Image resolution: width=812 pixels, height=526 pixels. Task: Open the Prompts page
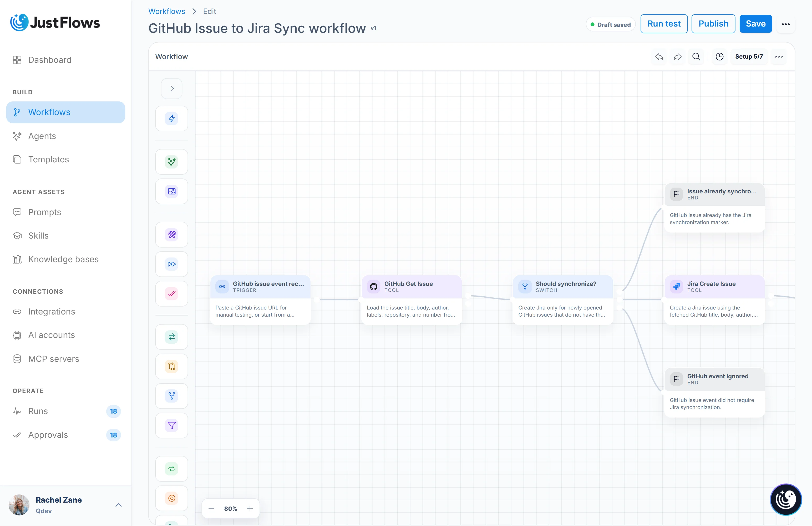pyautogui.click(x=66, y=212)
